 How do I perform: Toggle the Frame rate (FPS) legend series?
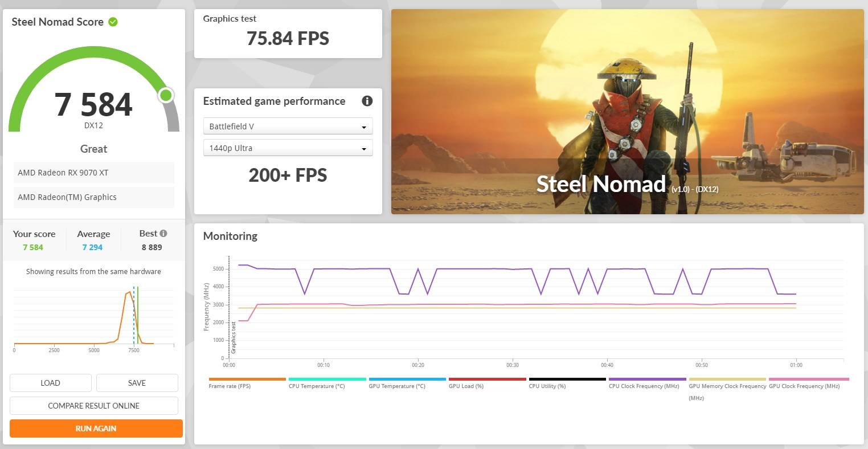pos(247,379)
